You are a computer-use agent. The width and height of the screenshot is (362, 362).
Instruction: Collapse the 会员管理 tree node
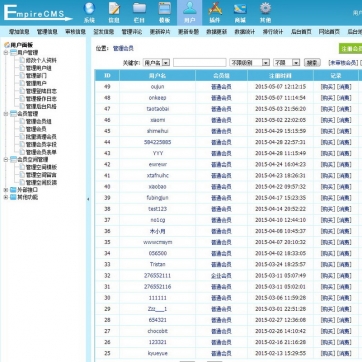(x=6, y=114)
